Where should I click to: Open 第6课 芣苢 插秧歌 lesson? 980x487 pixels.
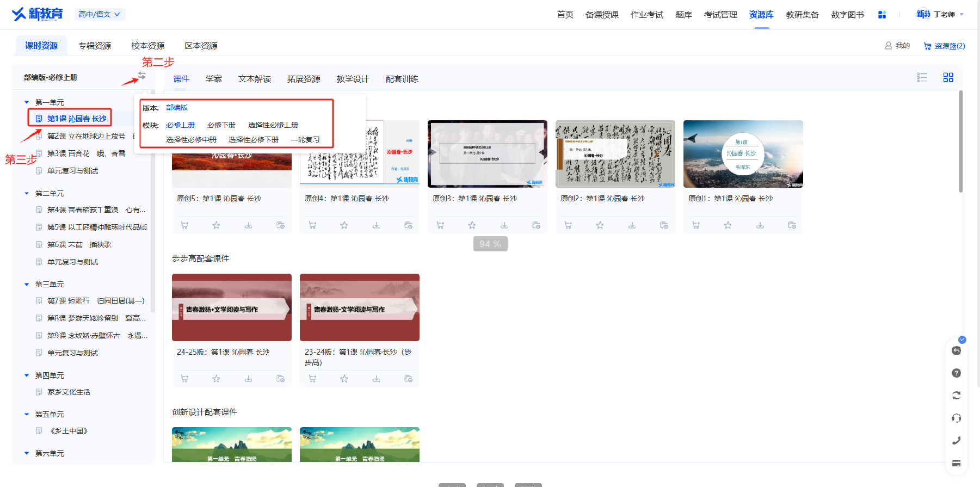[x=79, y=245]
